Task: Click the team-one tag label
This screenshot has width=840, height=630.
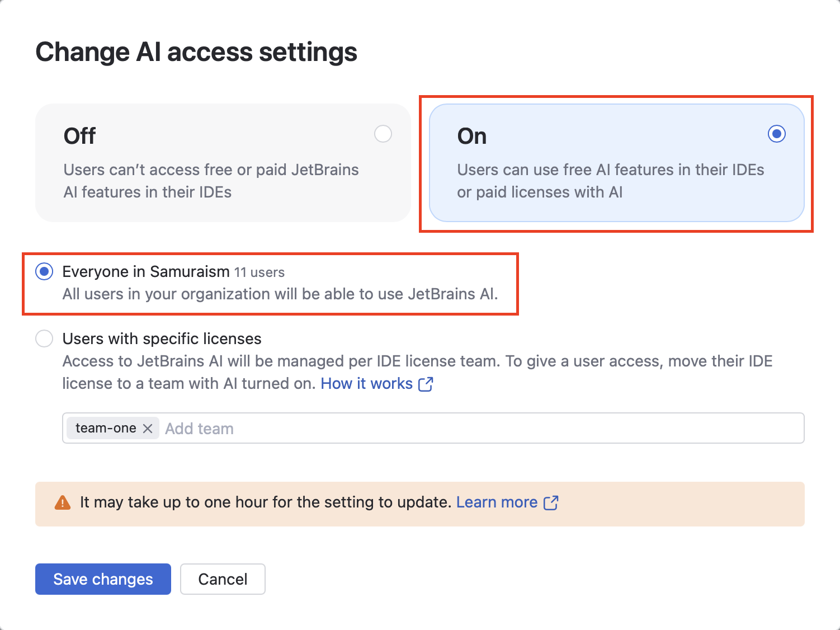Action: pyautogui.click(x=106, y=429)
